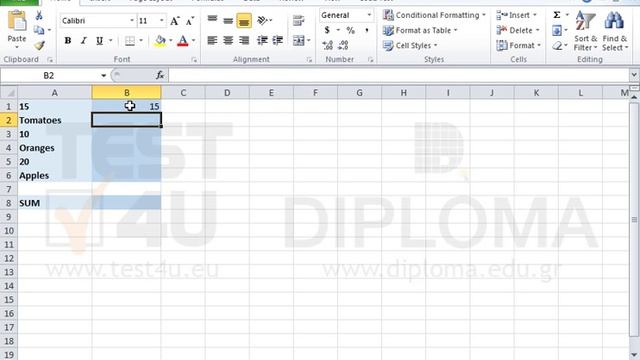Open the General number format dropdown

(x=369, y=15)
